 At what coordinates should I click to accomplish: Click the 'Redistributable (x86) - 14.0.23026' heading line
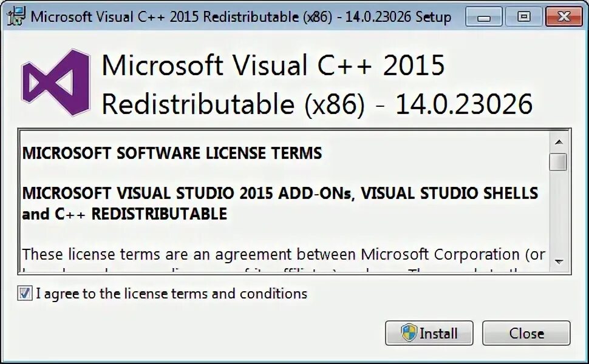(x=317, y=104)
